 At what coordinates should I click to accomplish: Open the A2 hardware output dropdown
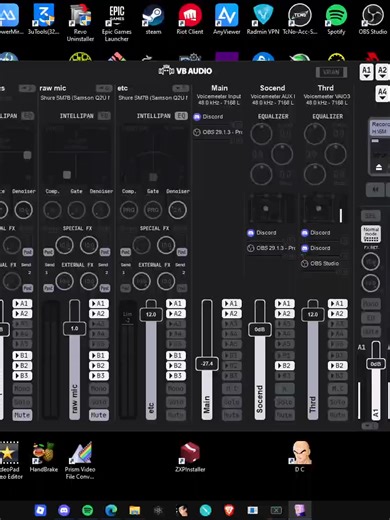[x=382, y=72]
